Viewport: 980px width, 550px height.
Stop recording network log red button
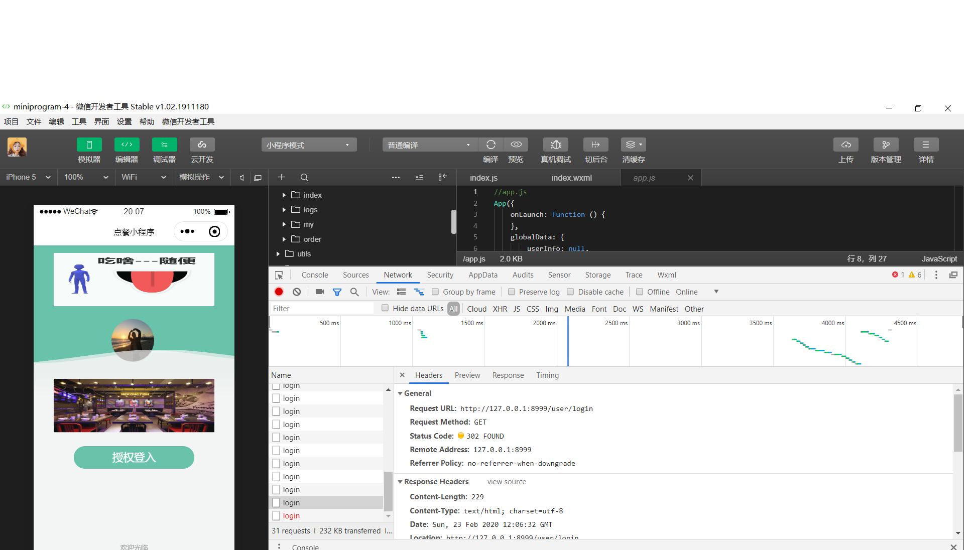[279, 292]
